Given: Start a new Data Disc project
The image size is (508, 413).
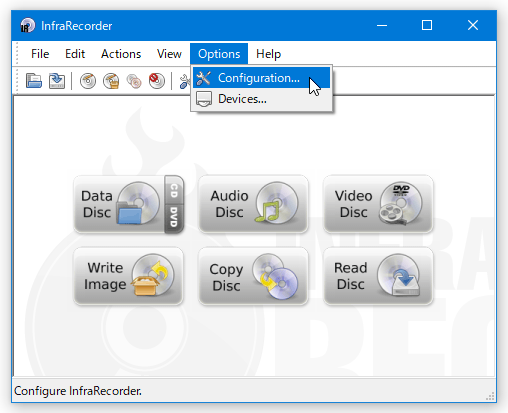Looking at the screenshot, I should click(119, 204).
